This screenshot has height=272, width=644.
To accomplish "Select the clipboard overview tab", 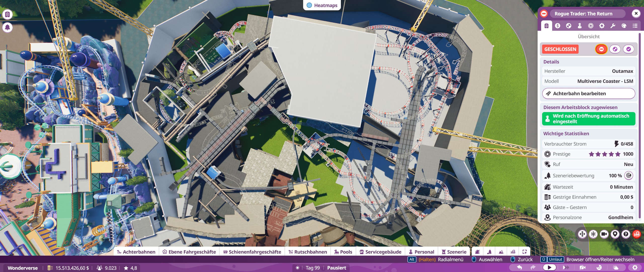I will pyautogui.click(x=546, y=26).
